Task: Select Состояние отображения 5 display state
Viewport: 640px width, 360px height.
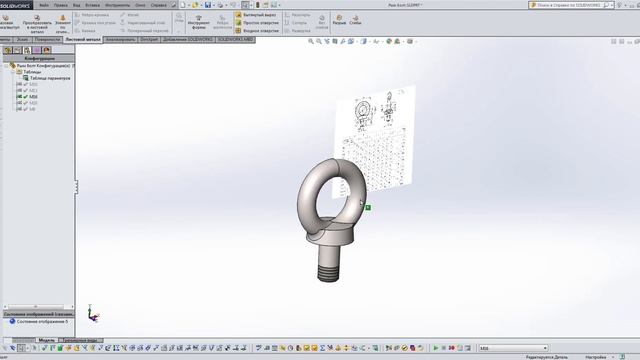Action: point(39,322)
